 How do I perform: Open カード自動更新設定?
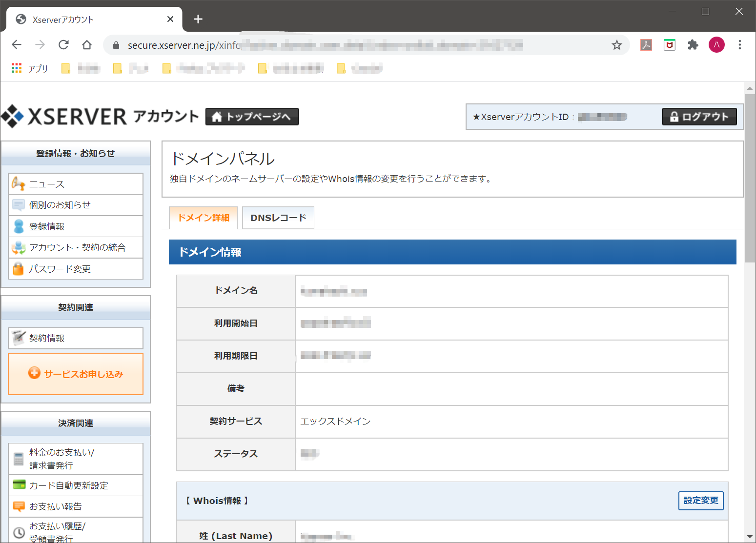point(76,485)
